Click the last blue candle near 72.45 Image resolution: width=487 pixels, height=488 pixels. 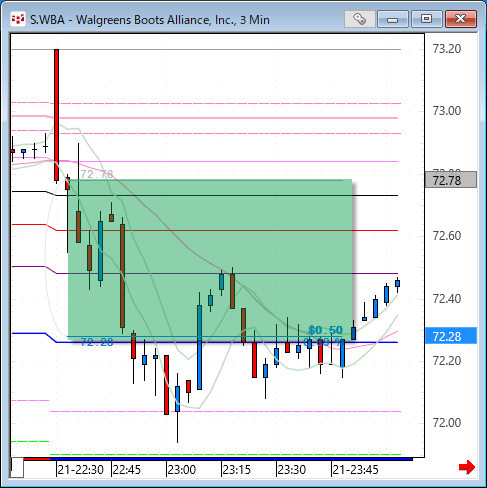pos(397,283)
